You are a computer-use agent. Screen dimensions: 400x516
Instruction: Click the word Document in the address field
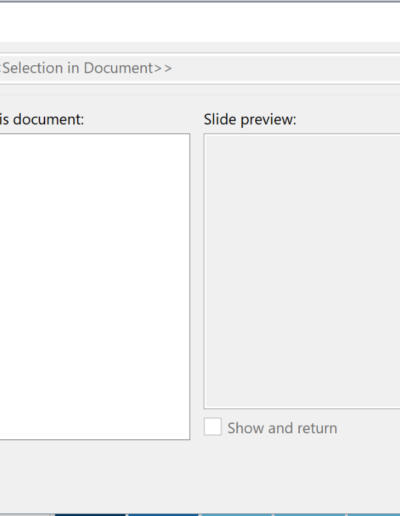118,68
